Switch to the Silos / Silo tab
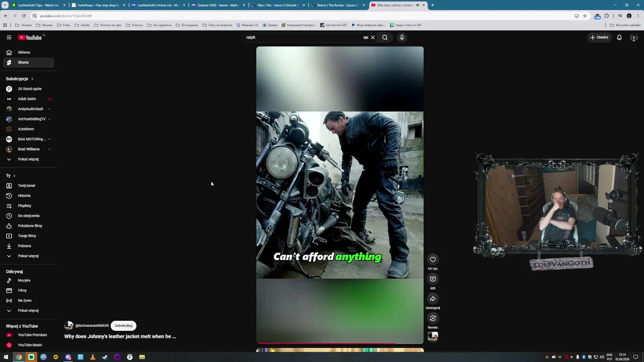 click(x=278, y=5)
